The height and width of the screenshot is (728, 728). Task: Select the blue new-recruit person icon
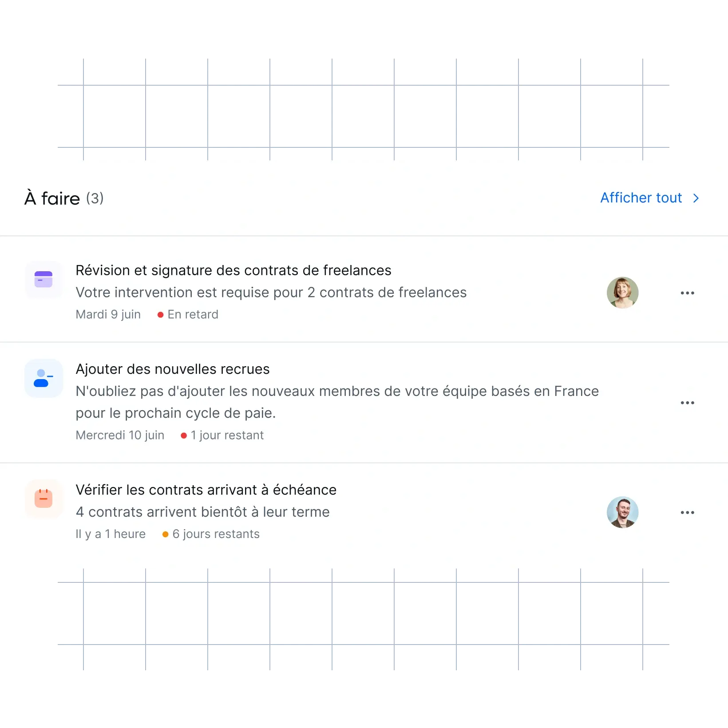(x=44, y=378)
